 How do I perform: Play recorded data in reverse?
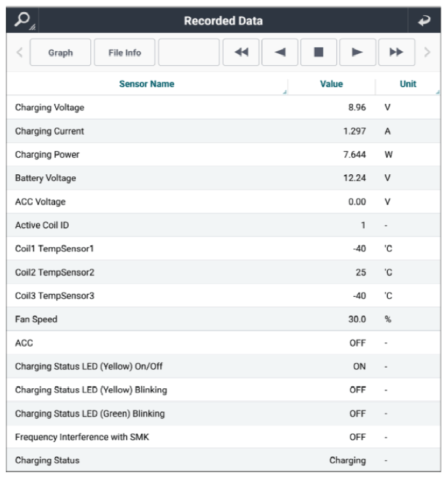pos(279,53)
